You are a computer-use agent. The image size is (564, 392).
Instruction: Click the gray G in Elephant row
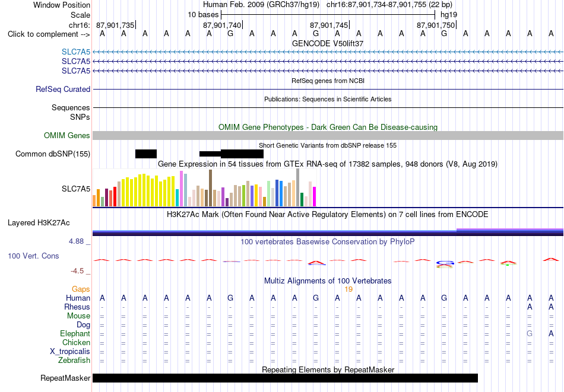pyautogui.click(x=530, y=333)
